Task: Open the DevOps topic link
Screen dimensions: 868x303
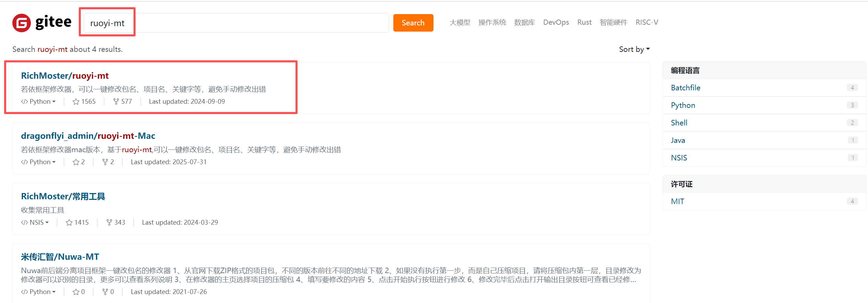Action: 556,22
